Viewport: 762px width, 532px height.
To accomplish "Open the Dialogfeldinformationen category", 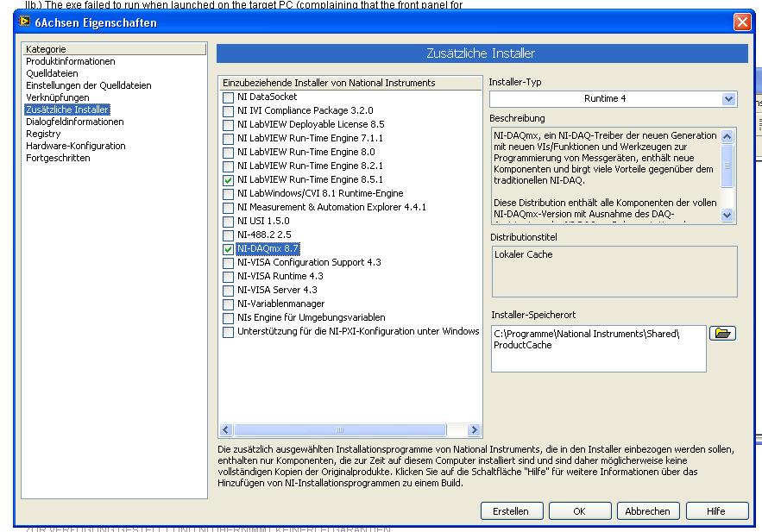I will coord(75,122).
